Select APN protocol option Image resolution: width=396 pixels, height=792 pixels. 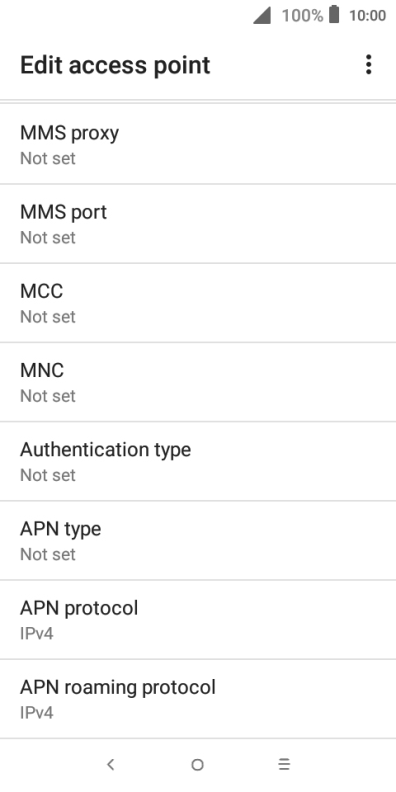[x=198, y=620]
